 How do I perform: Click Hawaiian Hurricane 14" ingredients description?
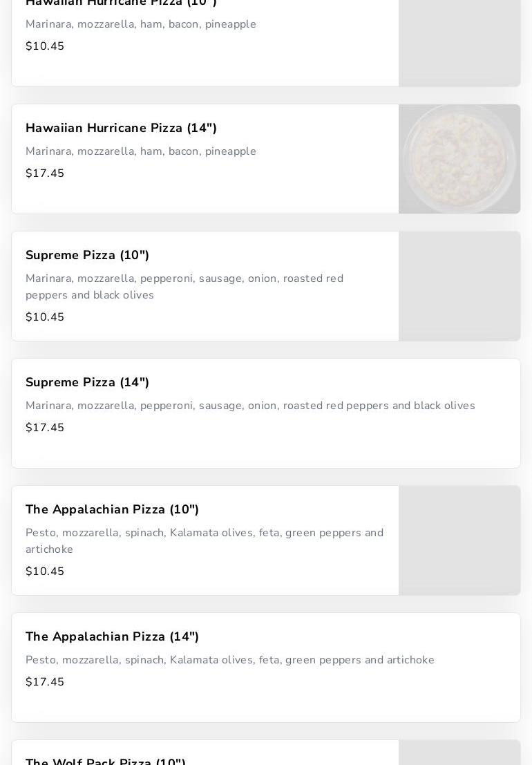pos(140,151)
